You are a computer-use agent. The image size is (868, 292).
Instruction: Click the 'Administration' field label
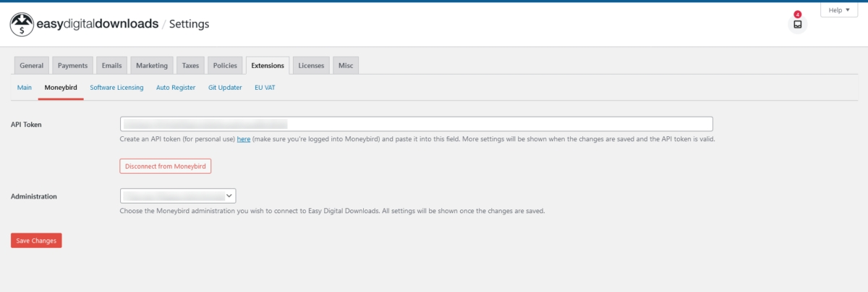[x=34, y=196]
